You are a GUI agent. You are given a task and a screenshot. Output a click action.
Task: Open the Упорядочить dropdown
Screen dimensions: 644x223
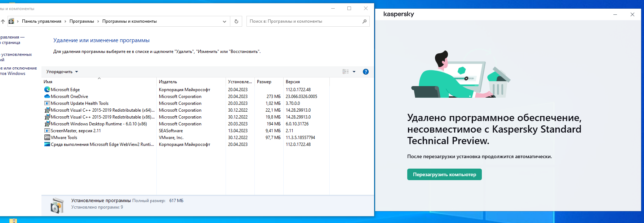(x=62, y=72)
